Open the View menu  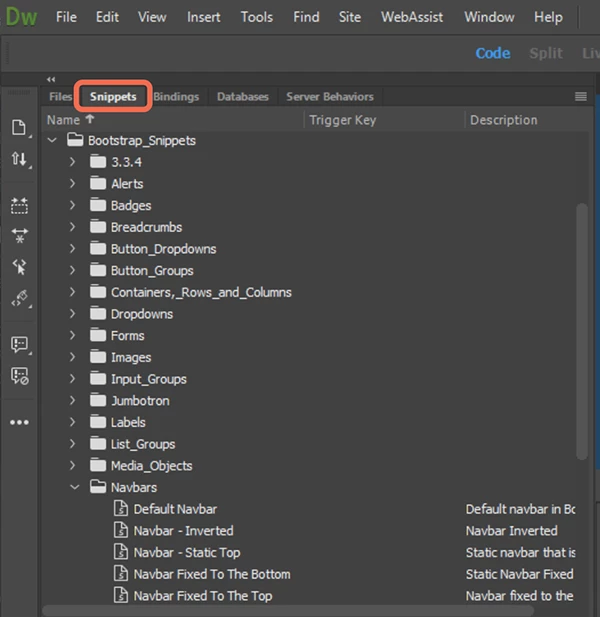[152, 17]
